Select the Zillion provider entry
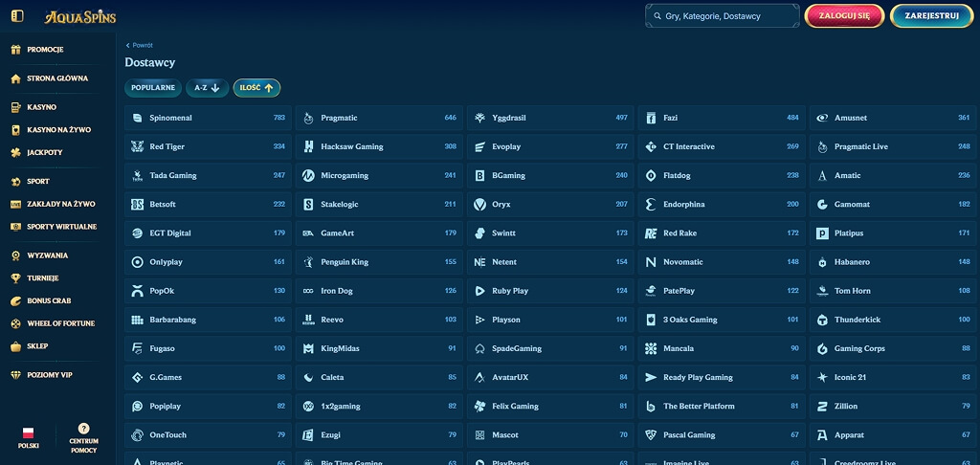 click(x=893, y=407)
